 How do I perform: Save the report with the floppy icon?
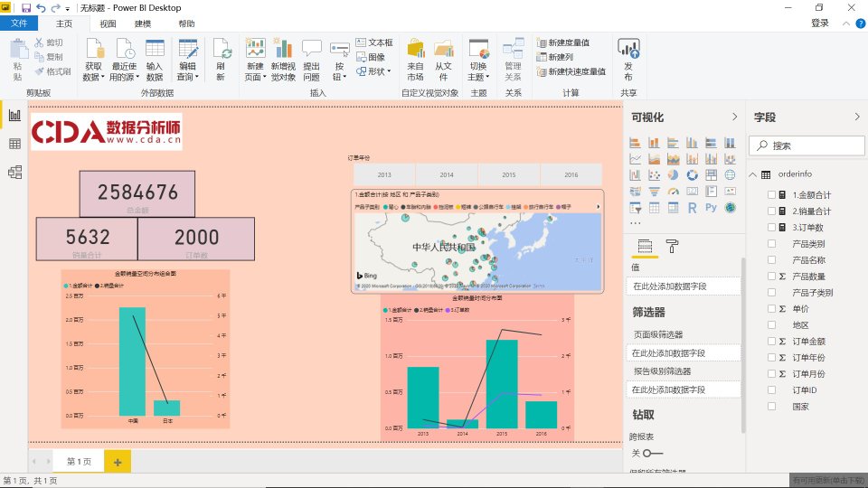click(26, 8)
